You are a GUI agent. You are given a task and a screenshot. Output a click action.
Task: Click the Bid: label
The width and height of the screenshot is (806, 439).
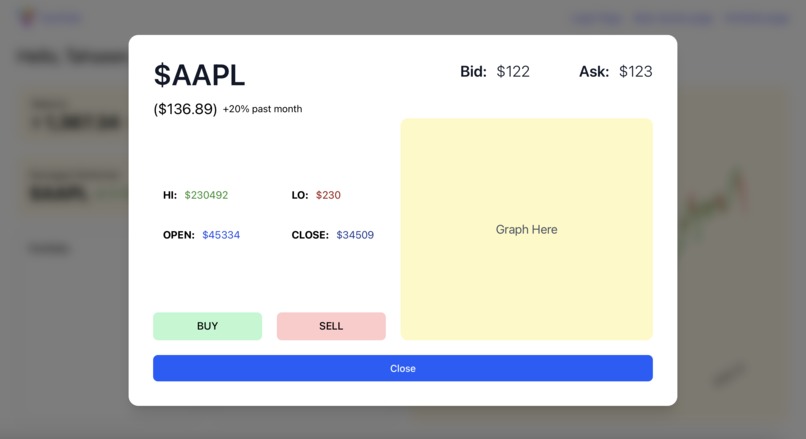pos(473,71)
